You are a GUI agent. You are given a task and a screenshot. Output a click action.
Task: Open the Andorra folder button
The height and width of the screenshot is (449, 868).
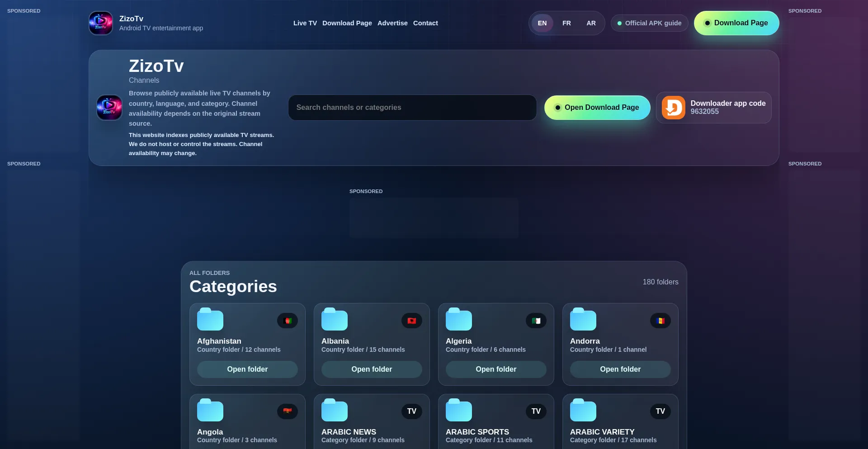pos(620,369)
